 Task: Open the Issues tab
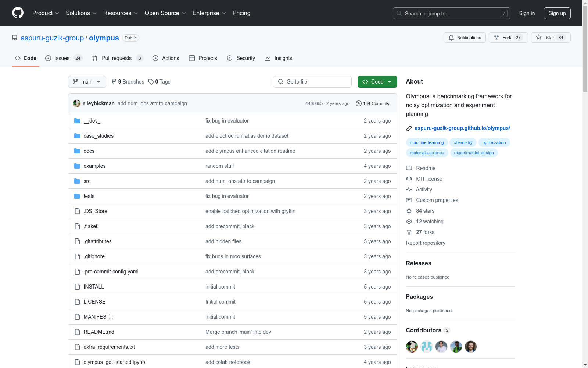click(x=64, y=58)
